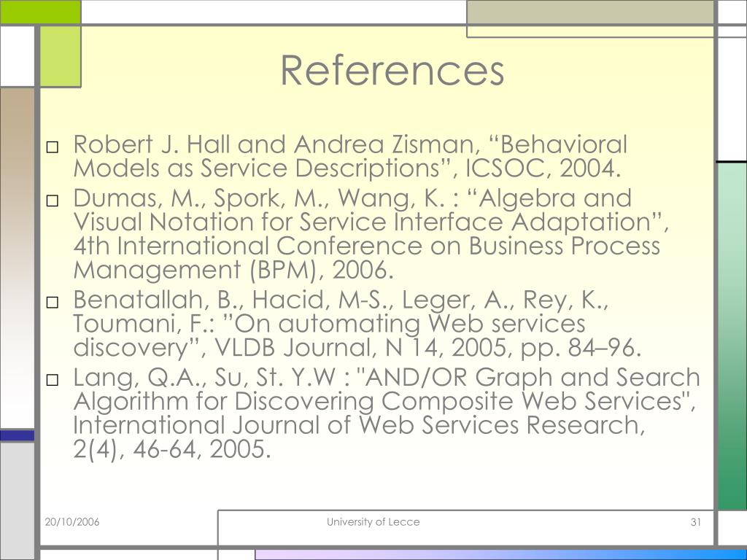Click the square bullet before Robert J. Hall
747x560 pixels.
pos(53,147)
